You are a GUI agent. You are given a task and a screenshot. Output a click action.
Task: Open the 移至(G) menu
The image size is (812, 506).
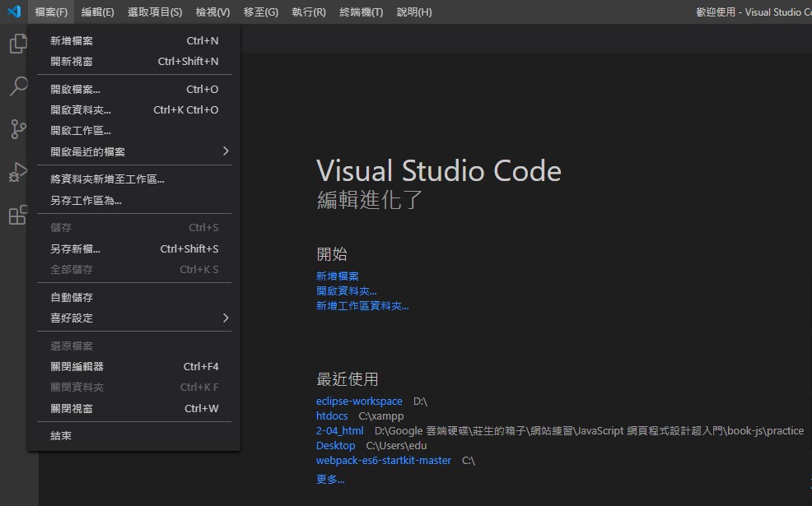(260, 12)
